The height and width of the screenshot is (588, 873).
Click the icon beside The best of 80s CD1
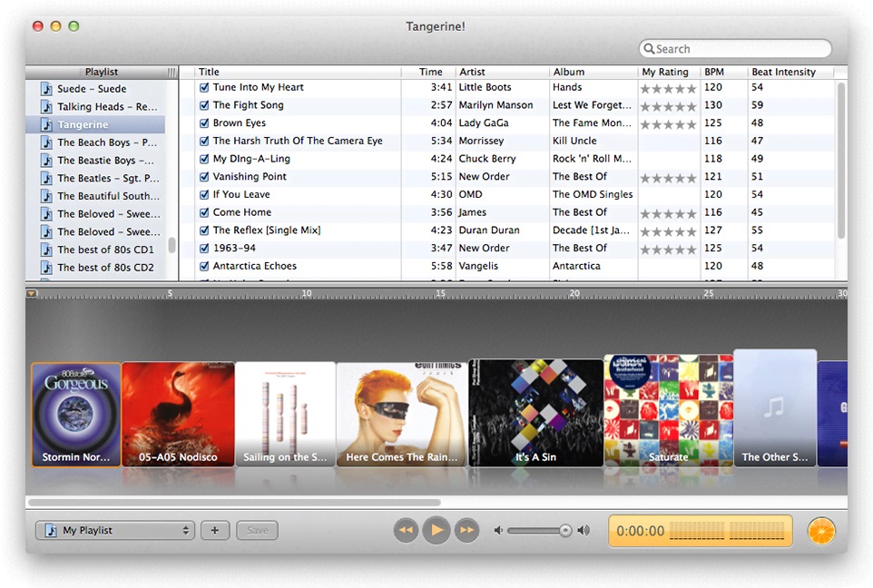[x=47, y=250]
